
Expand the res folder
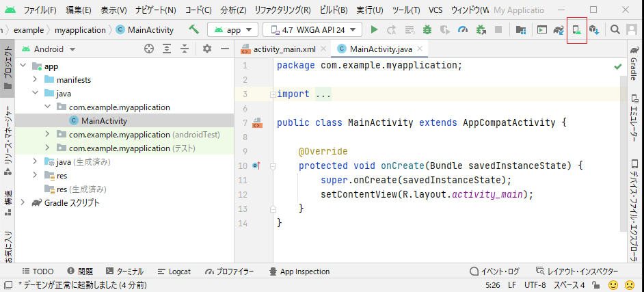click(35, 175)
